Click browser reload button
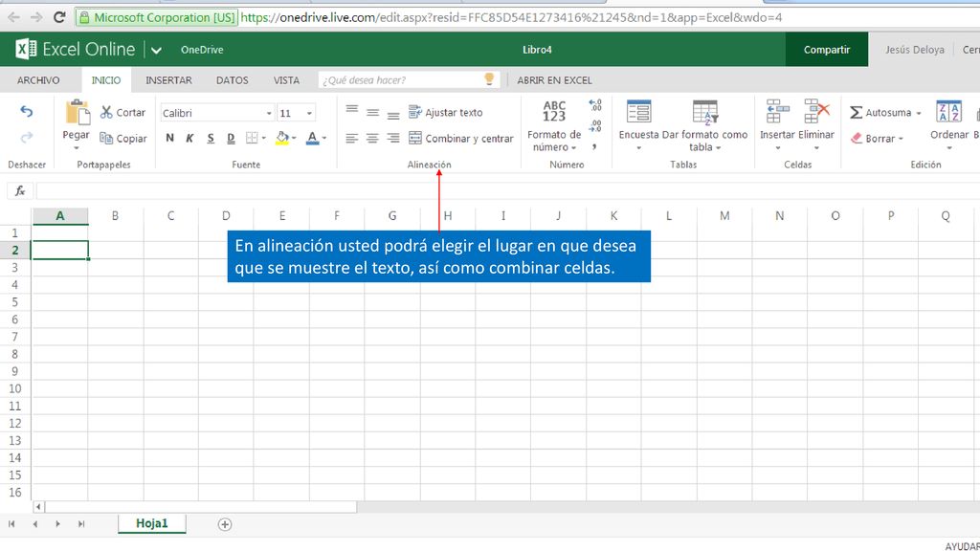The width and height of the screenshot is (980, 551). [x=59, y=17]
